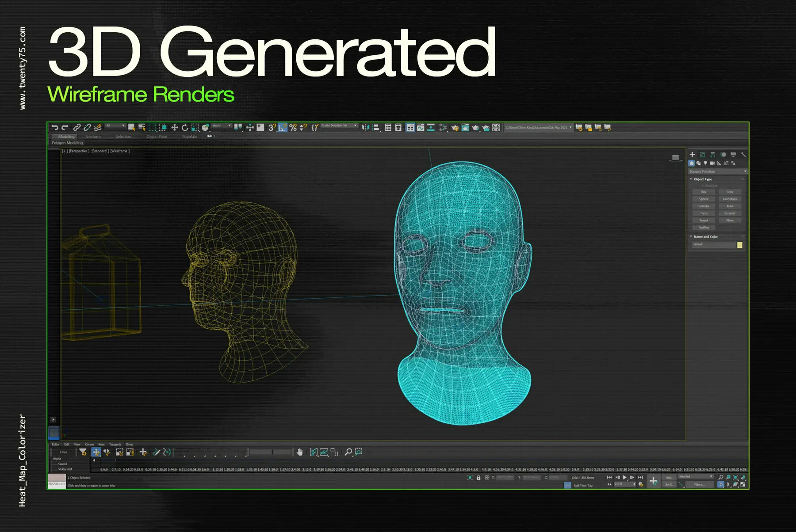Viewport: 796px width, 532px height.
Task: Create a Teapot primitive
Action: (704, 220)
